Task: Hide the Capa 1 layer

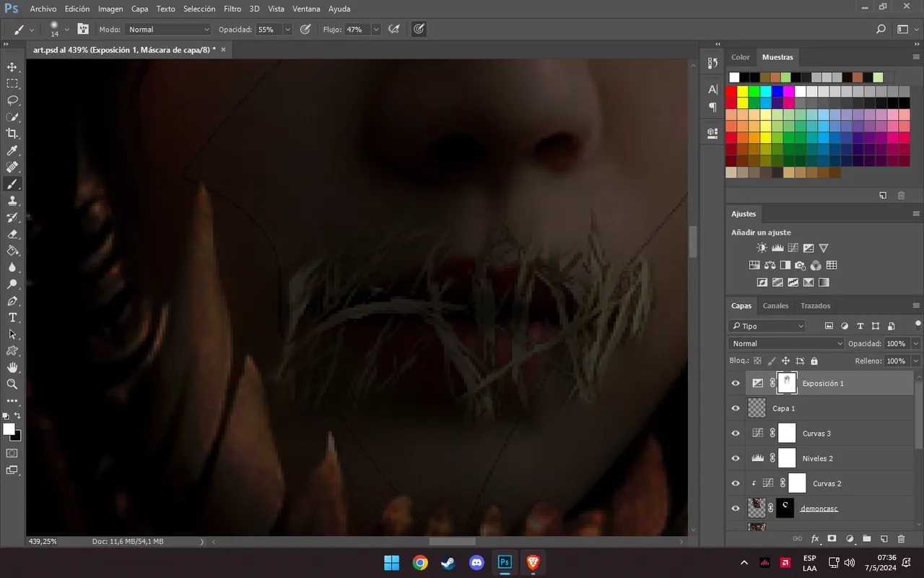Action: [736, 408]
